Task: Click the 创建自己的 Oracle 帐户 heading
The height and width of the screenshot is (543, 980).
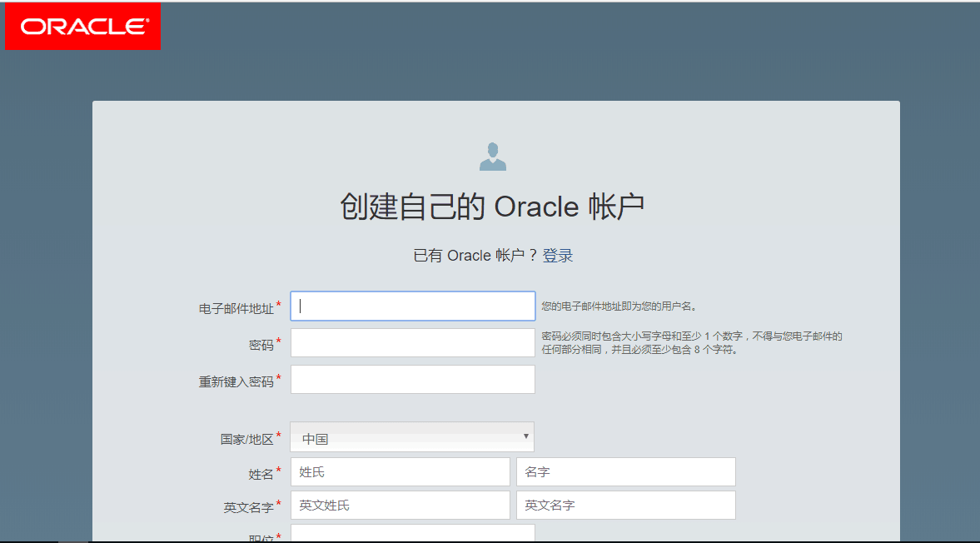Action: (493, 207)
